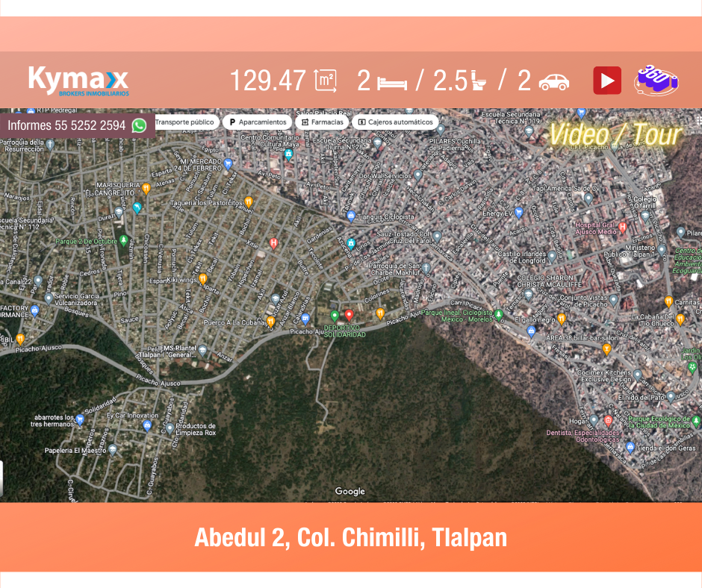
Task: Select Parroquia de la Resurrección church pin
Action: point(50,144)
